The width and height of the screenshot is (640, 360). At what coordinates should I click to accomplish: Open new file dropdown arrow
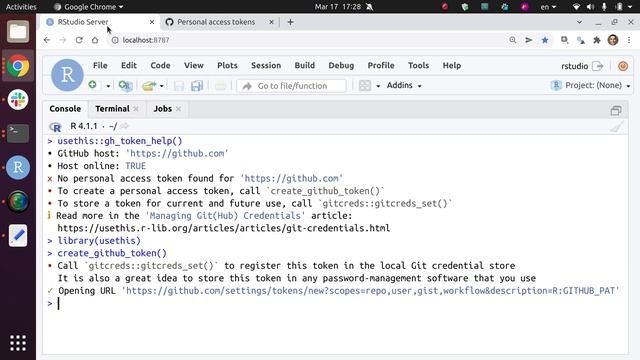pyautogui.click(x=108, y=86)
